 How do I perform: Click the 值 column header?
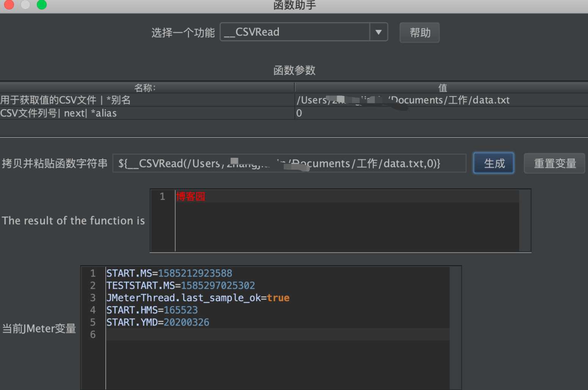point(442,88)
